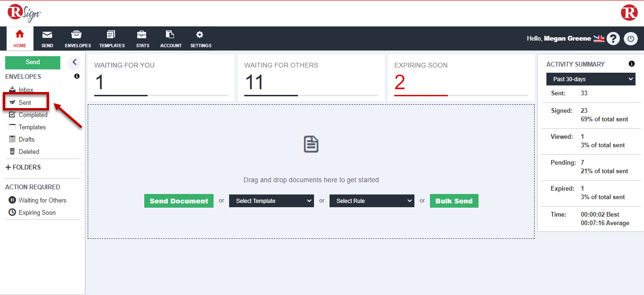The height and width of the screenshot is (295, 644).
Task: Open the Account navigation tab
Action: 171,39
